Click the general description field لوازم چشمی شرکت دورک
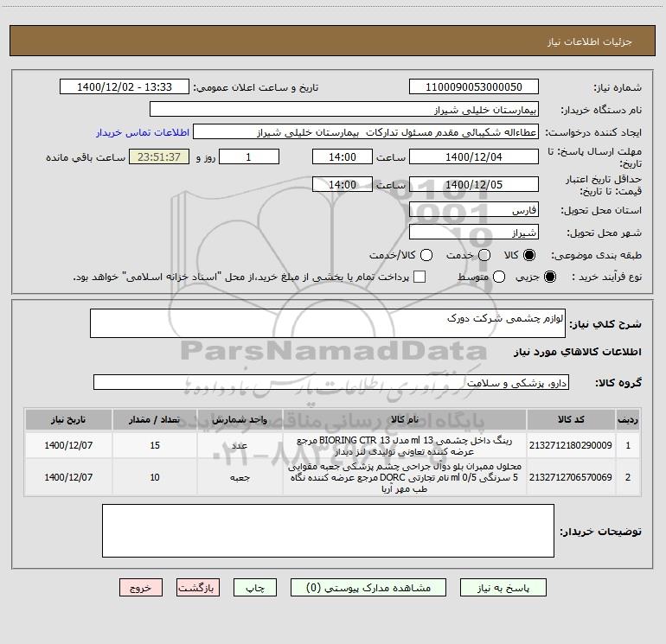 pos(328,323)
